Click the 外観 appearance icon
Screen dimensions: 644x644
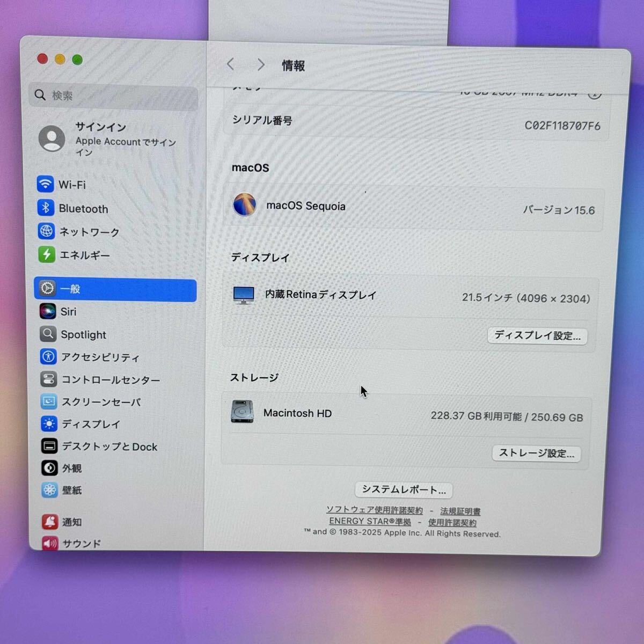(x=49, y=467)
